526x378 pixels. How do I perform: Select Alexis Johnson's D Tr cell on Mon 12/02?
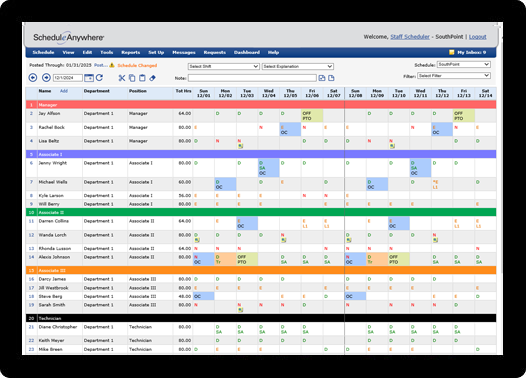[225, 259]
